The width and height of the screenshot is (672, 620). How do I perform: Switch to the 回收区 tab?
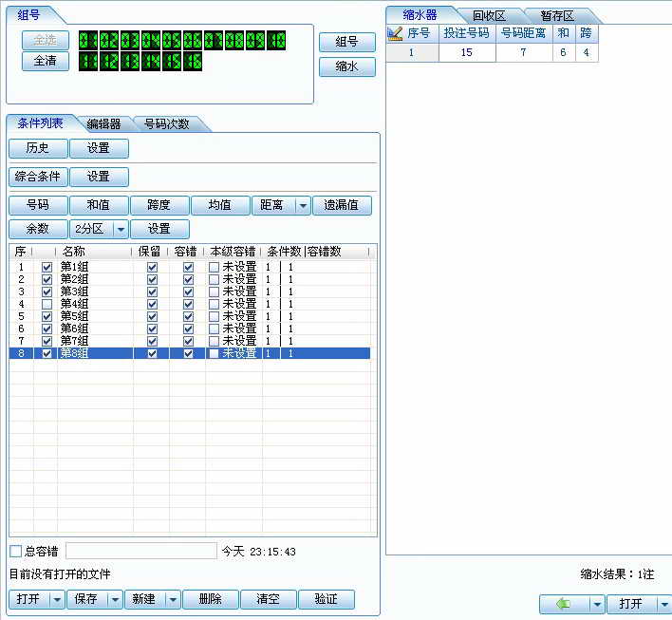(489, 15)
